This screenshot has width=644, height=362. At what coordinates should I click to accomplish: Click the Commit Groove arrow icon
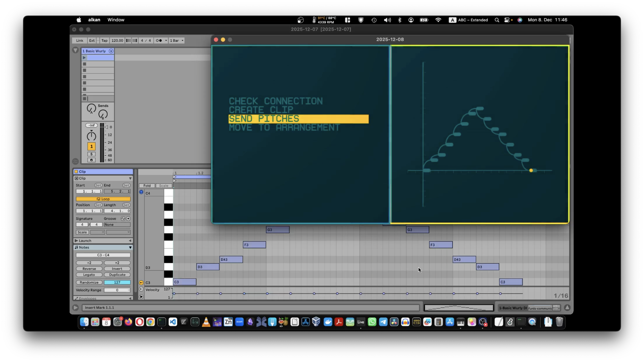[x=128, y=219]
